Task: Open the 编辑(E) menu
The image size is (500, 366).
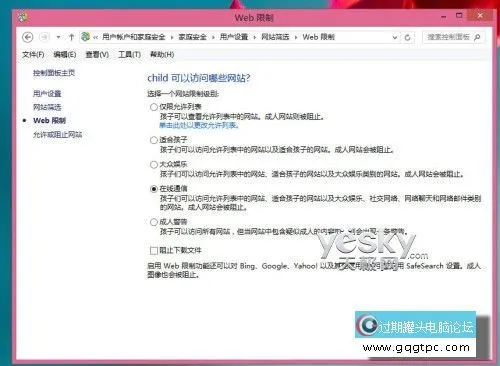Action: tap(65, 54)
